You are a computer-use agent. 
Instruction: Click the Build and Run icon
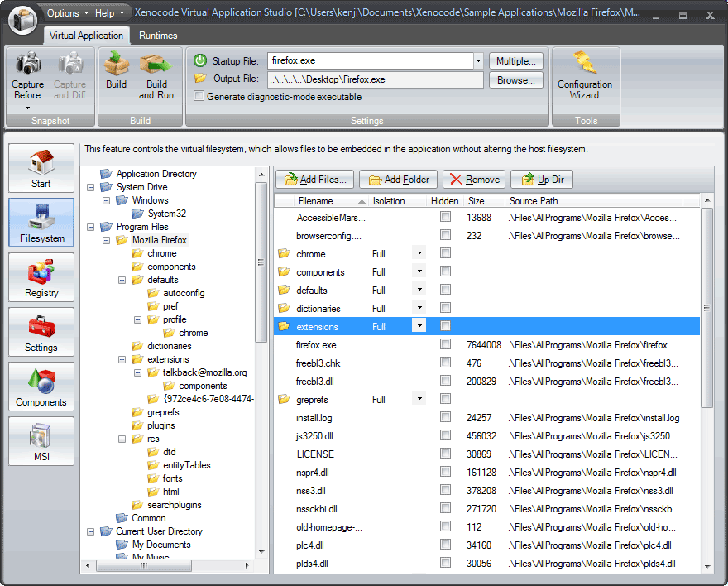[156, 65]
